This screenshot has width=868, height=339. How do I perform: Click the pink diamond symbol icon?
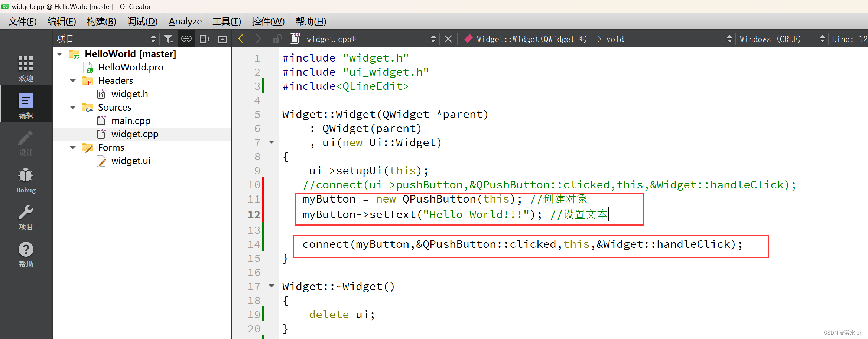468,39
